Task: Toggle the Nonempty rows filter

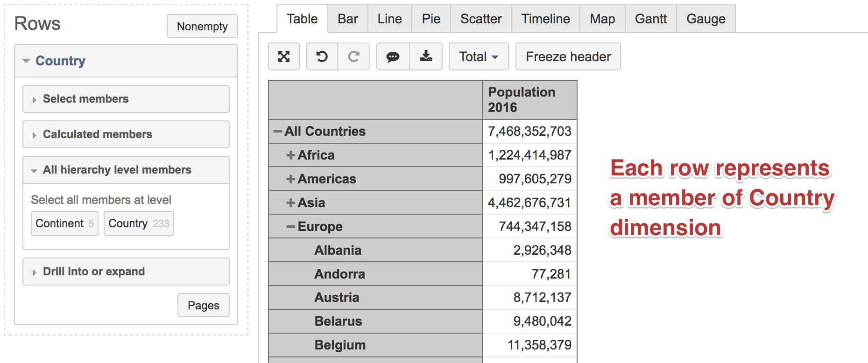Action: (202, 26)
